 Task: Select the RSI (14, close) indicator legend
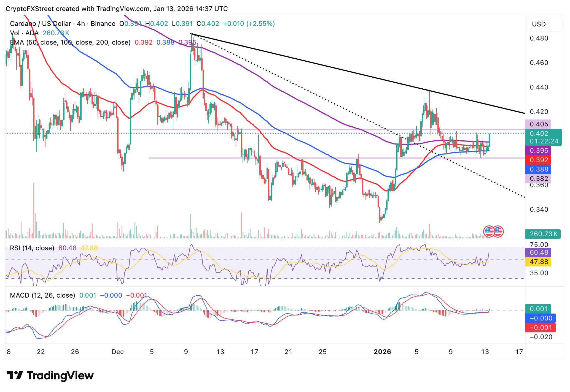(32, 248)
